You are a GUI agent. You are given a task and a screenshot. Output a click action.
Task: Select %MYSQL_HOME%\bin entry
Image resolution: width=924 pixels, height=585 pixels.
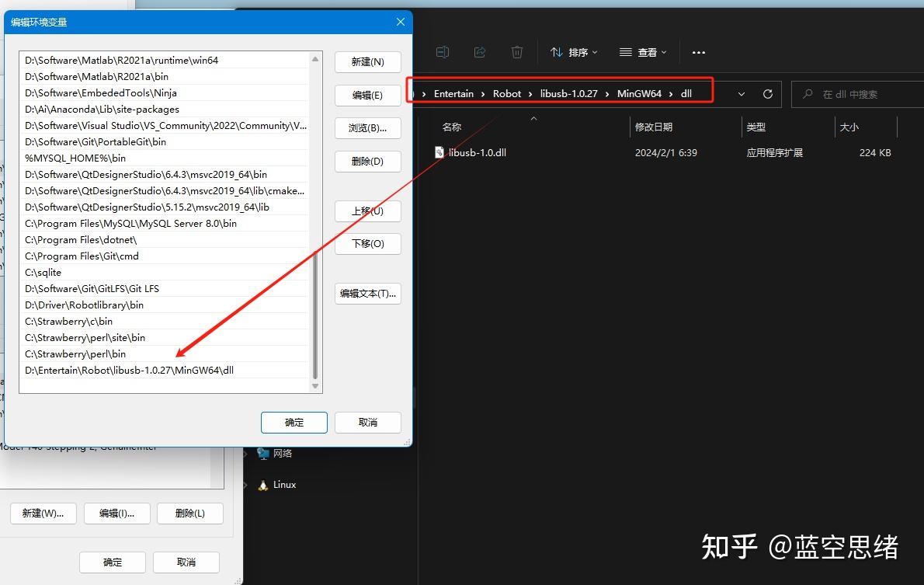[x=164, y=158]
